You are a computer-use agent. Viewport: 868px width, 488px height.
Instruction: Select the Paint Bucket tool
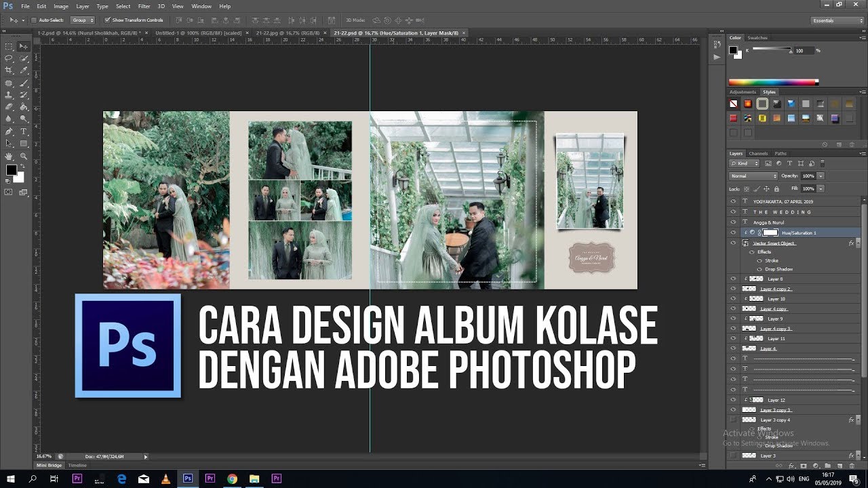coord(24,107)
